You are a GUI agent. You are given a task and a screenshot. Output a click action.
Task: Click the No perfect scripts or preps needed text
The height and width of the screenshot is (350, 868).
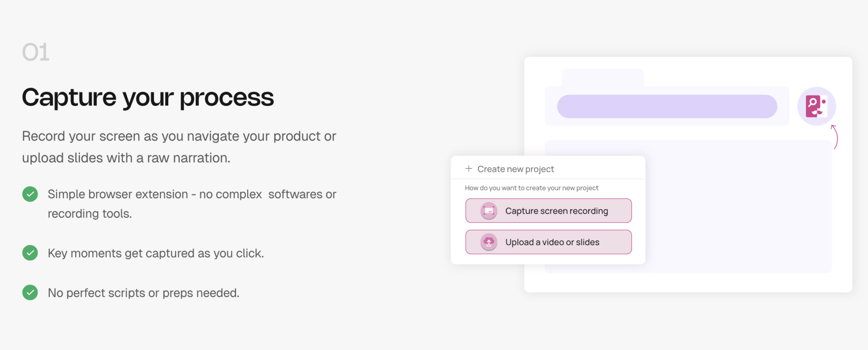[143, 293]
